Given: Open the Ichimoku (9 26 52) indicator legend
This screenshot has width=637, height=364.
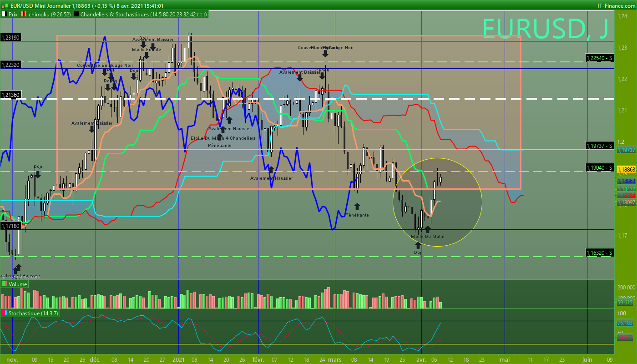Looking at the screenshot, I should pos(45,14).
